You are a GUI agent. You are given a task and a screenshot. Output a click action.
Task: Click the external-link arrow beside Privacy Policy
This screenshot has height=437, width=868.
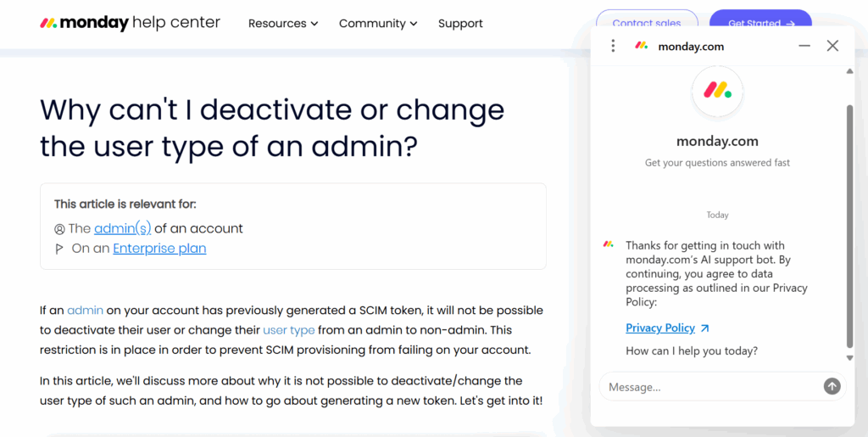pos(704,328)
